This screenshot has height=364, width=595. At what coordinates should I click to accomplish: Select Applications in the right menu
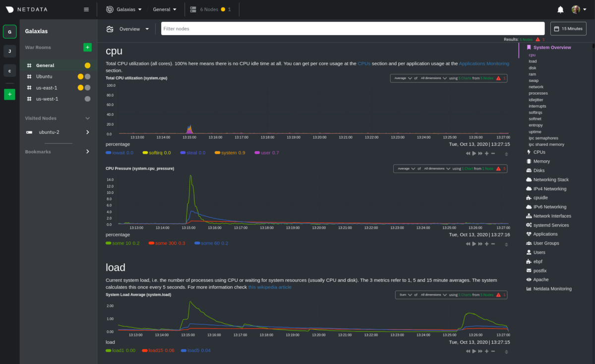pyautogui.click(x=545, y=234)
